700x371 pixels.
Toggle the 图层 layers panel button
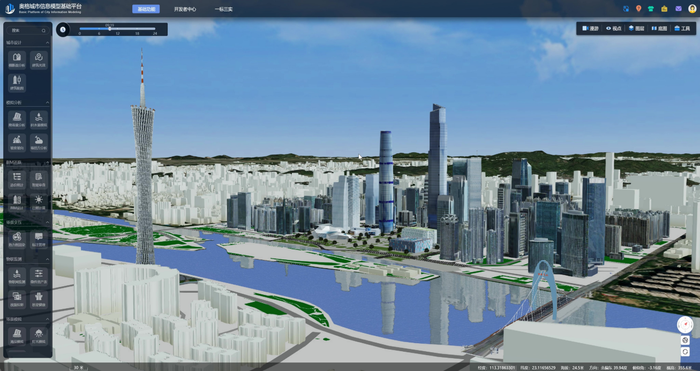click(637, 29)
